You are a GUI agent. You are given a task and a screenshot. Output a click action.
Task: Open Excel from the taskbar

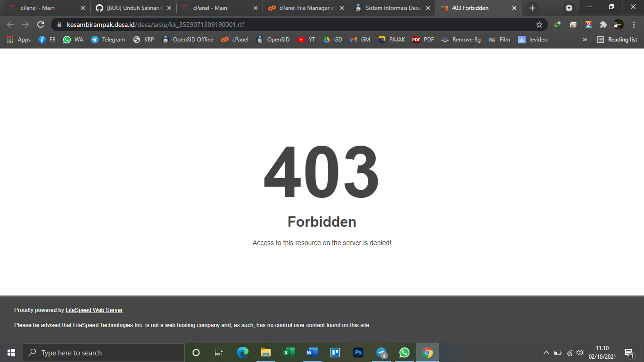(289, 353)
